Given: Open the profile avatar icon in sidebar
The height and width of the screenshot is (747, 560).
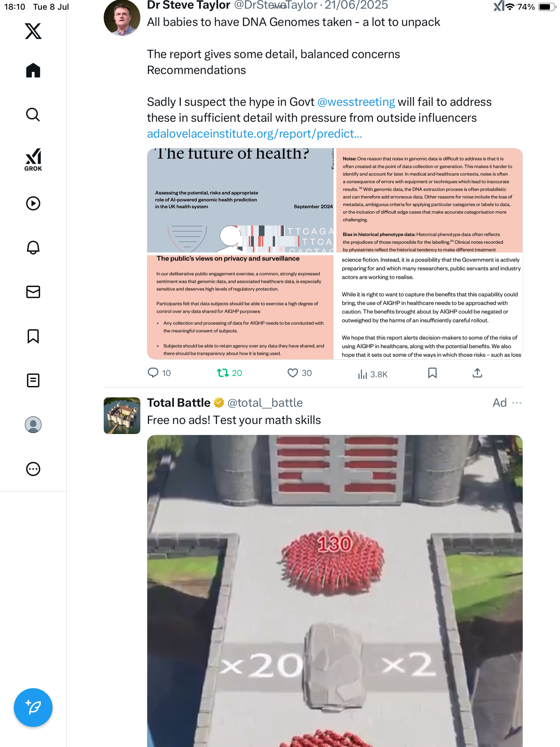Looking at the screenshot, I should (33, 425).
